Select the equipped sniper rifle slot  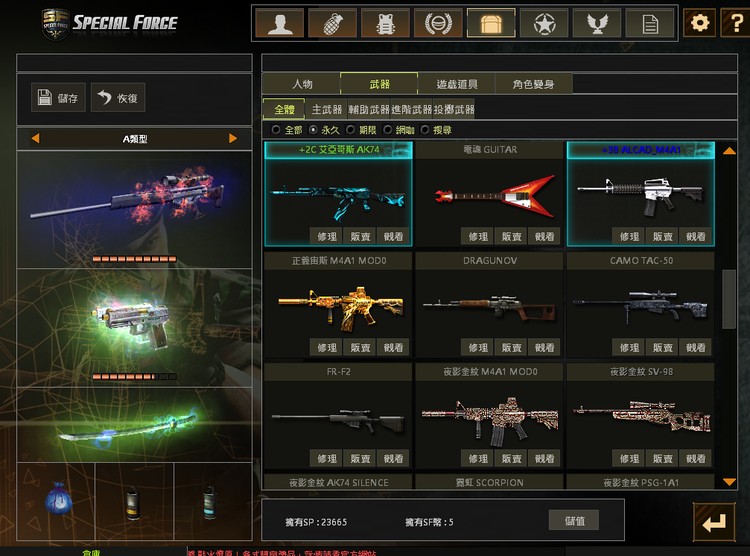pyautogui.click(x=134, y=209)
